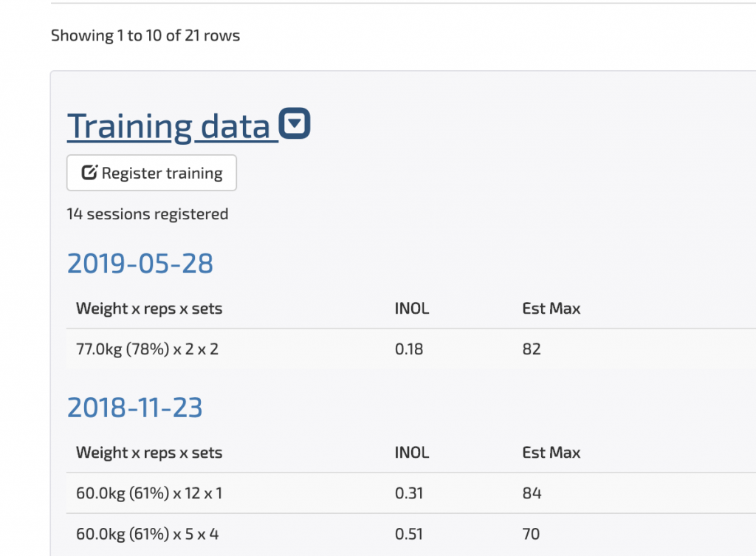Click the Est Max value 84
Screen dimensions: 756x556
(532, 493)
